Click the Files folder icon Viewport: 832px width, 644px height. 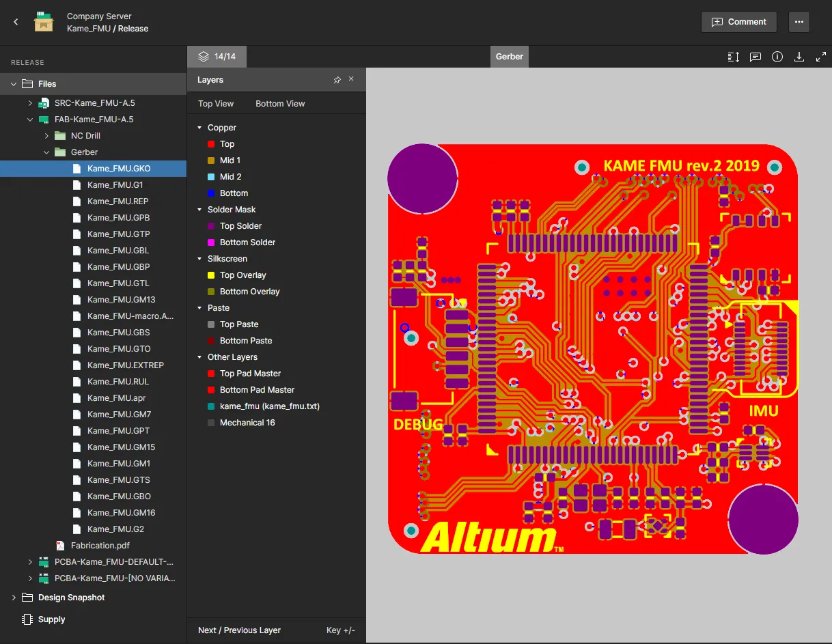[x=27, y=84]
